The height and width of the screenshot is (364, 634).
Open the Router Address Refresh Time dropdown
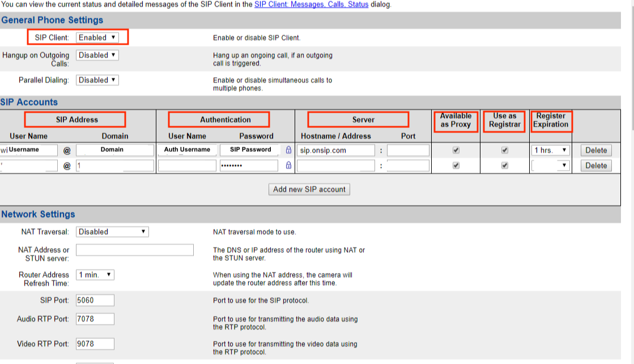coord(95,275)
